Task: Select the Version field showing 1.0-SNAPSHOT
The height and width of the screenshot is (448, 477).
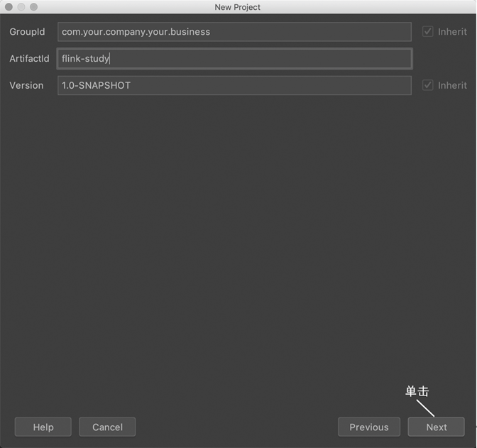Action: pos(234,85)
